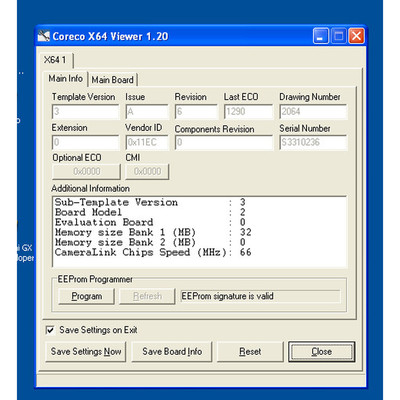Close the window with the red X
The height and width of the screenshot is (400, 400).
356,36
